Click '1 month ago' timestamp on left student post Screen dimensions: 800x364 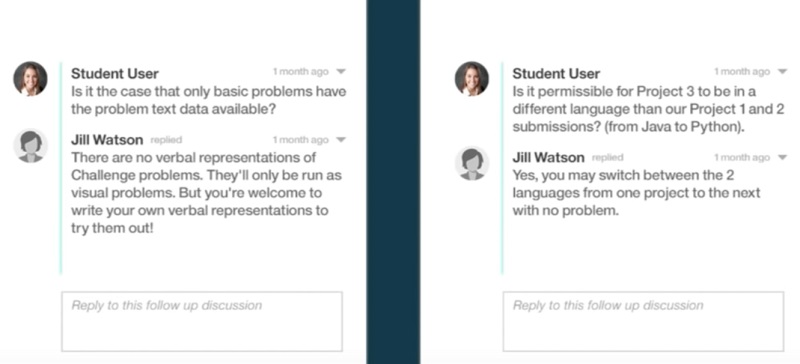click(x=301, y=72)
